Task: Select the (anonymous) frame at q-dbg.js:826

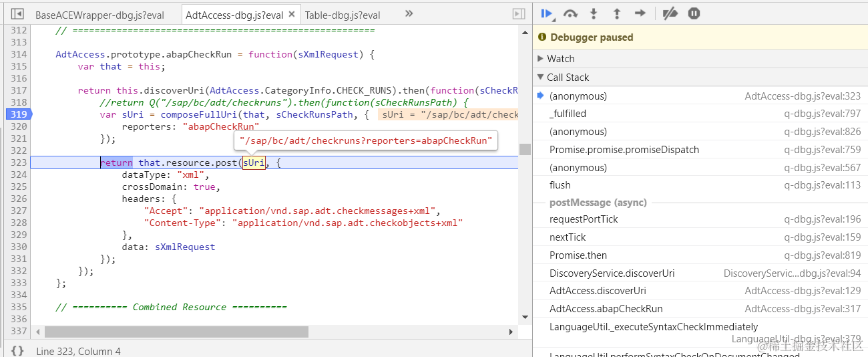Action: pos(699,132)
